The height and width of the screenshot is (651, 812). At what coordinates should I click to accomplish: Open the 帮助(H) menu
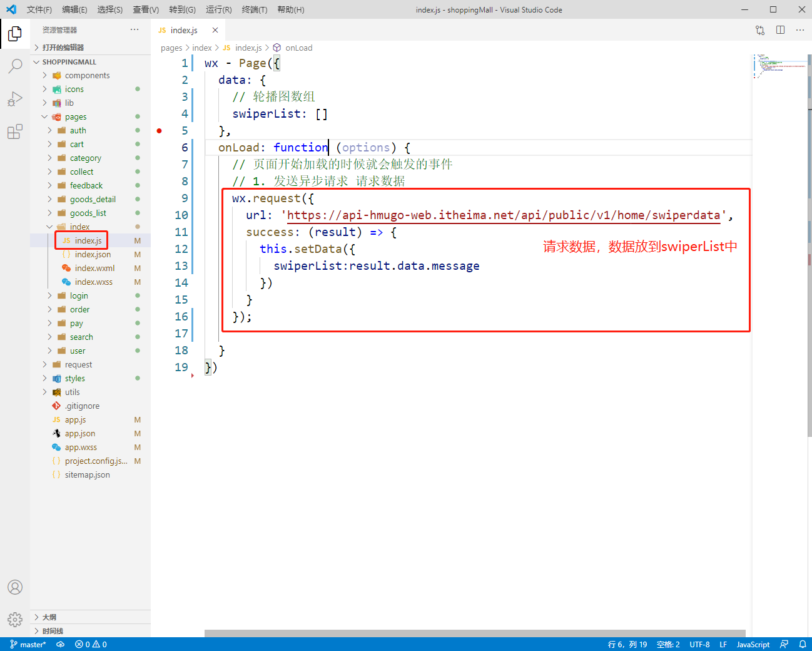click(290, 9)
